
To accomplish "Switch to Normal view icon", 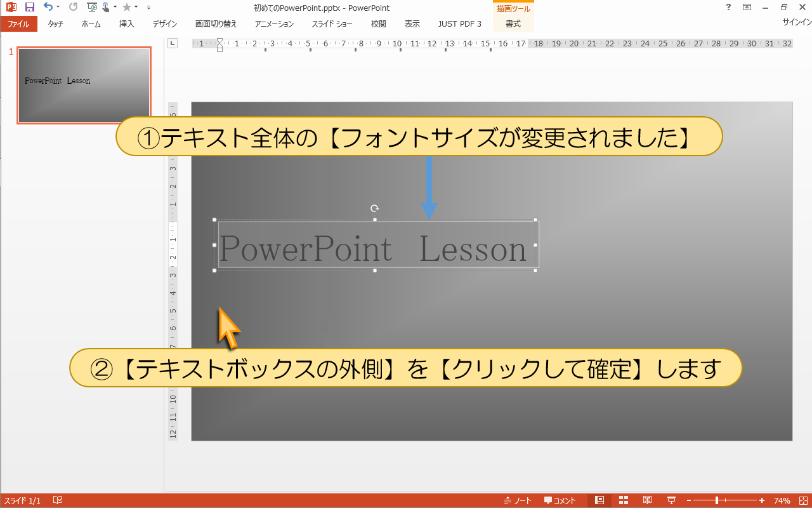I will point(599,500).
